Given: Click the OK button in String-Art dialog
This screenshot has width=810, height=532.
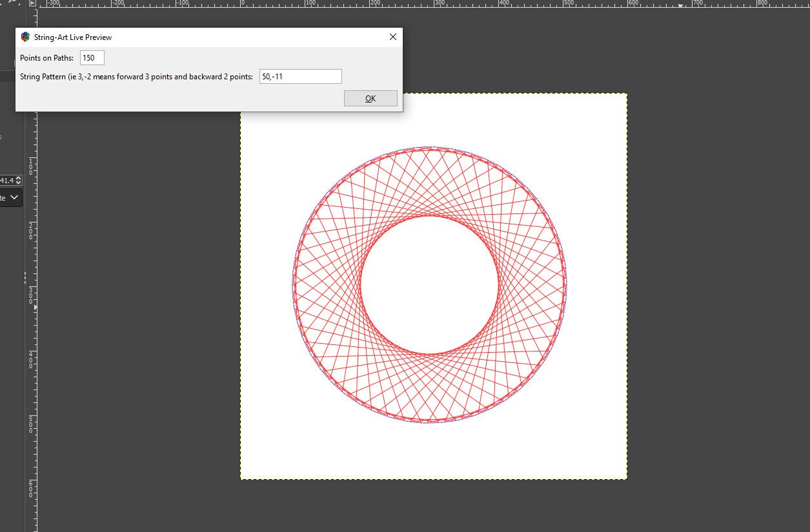Looking at the screenshot, I should click(370, 99).
